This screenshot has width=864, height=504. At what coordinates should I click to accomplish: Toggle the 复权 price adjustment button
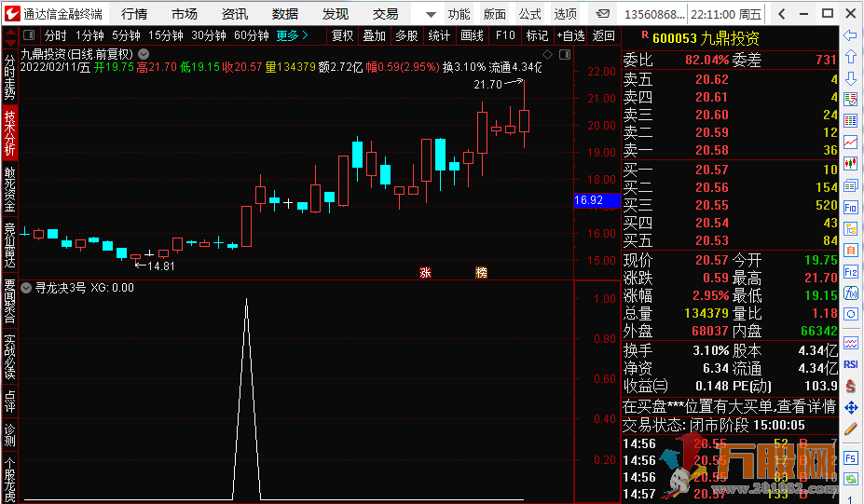tap(342, 35)
